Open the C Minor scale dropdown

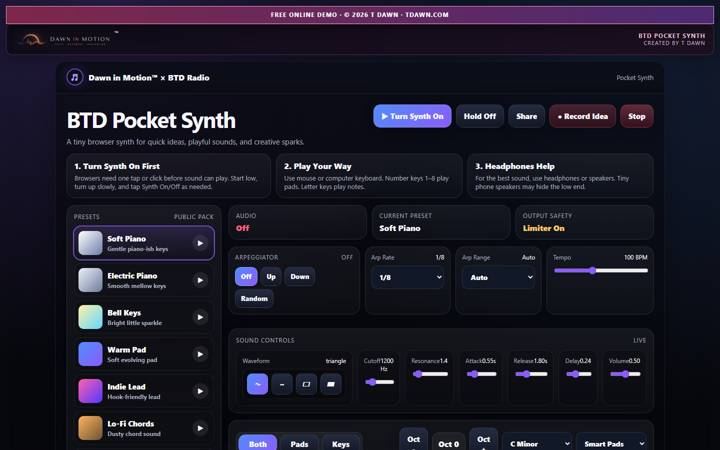537,444
